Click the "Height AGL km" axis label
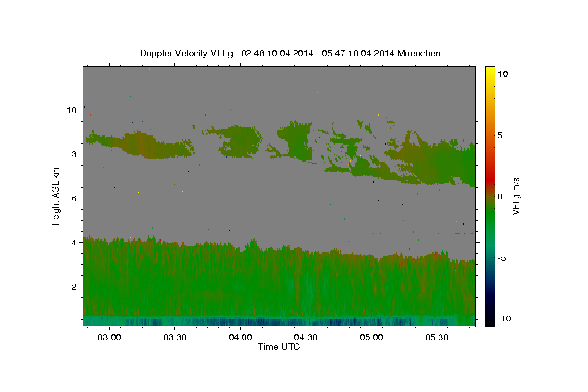Viewport: 588px width, 392px height. pos(56,196)
